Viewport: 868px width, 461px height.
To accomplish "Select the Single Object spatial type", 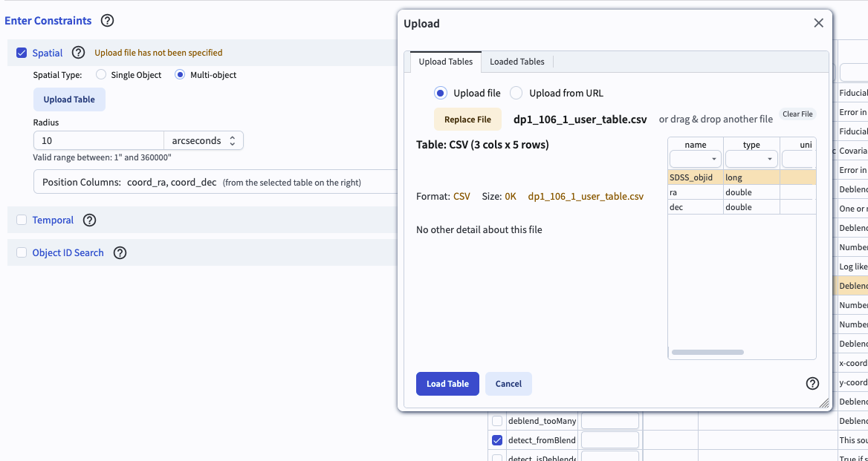I will pos(100,74).
